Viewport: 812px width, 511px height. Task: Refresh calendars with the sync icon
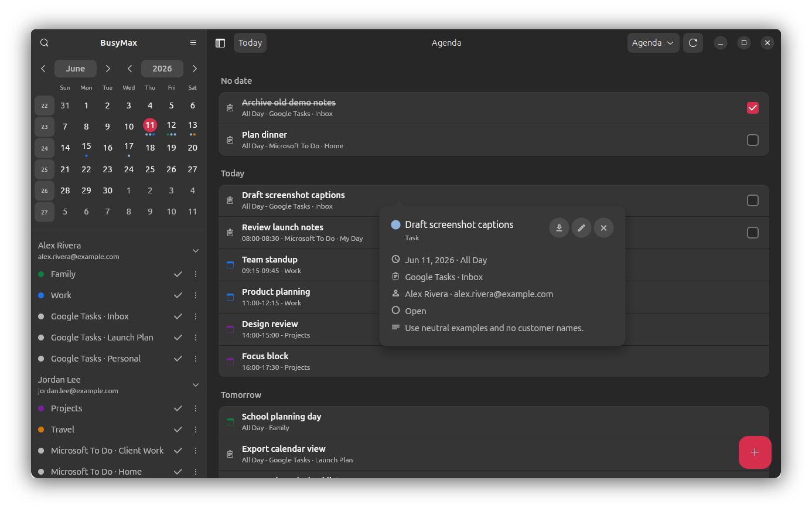[693, 43]
